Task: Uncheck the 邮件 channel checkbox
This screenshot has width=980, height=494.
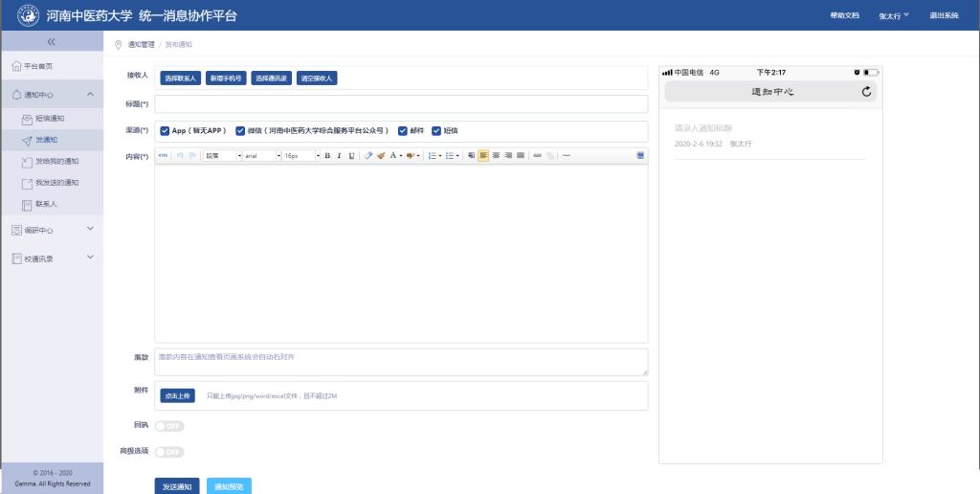Action: point(403,131)
